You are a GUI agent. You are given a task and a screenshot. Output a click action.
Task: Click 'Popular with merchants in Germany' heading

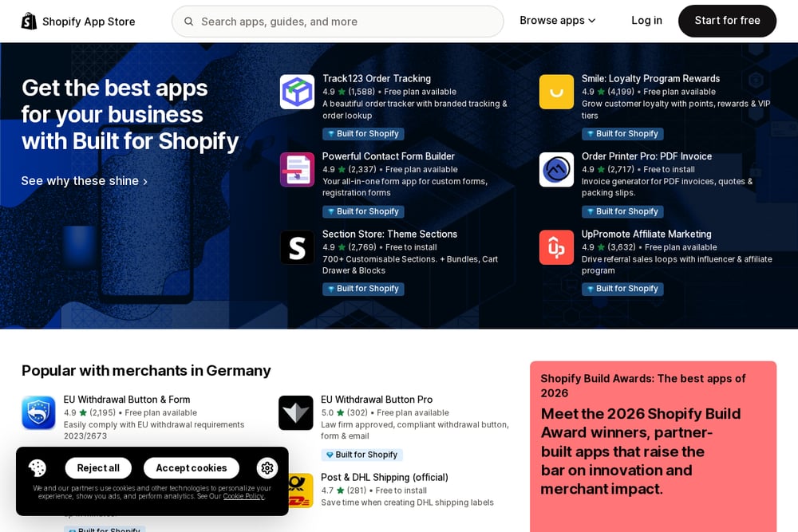pos(146,371)
